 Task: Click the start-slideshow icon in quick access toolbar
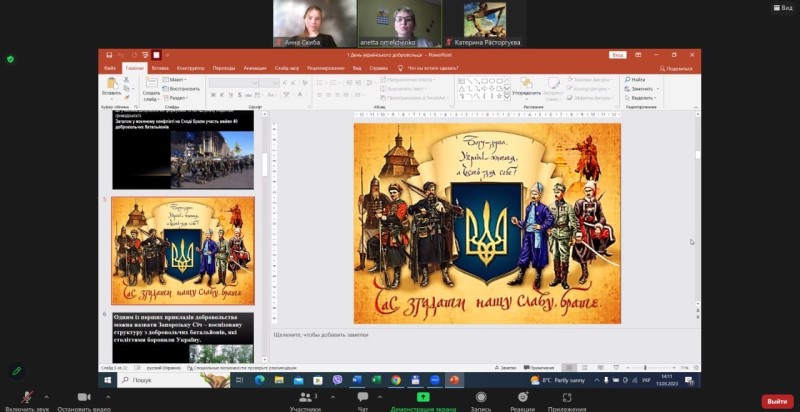(x=145, y=55)
